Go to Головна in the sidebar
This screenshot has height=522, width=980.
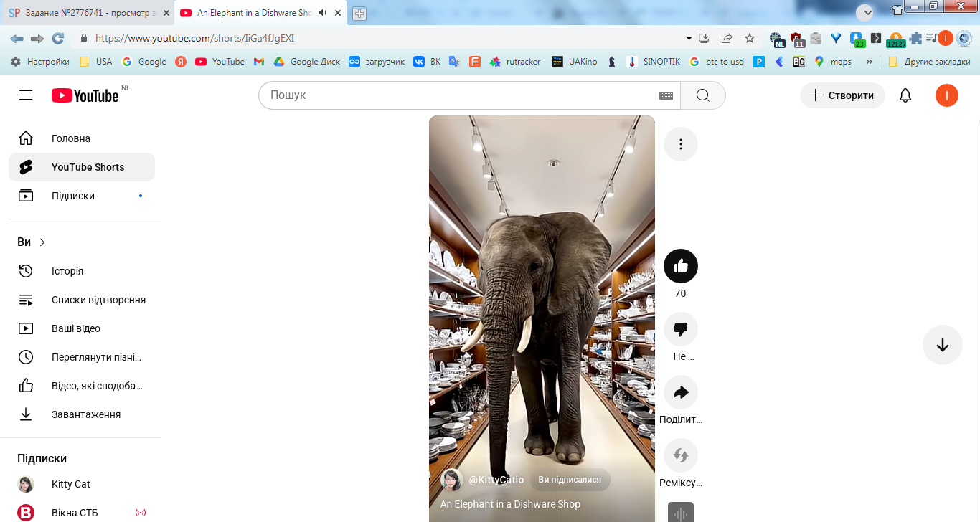pyautogui.click(x=82, y=138)
